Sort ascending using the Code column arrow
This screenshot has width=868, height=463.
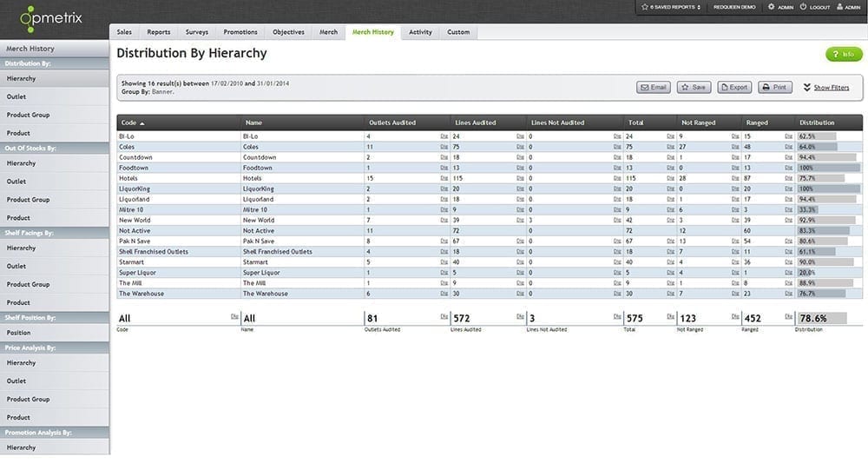[142, 123]
